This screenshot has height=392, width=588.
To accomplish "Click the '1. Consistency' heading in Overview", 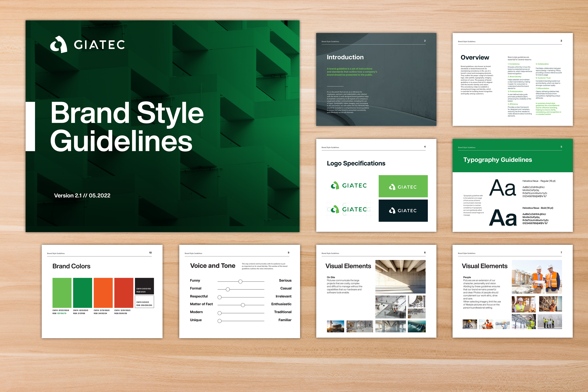I will pos(513,64).
